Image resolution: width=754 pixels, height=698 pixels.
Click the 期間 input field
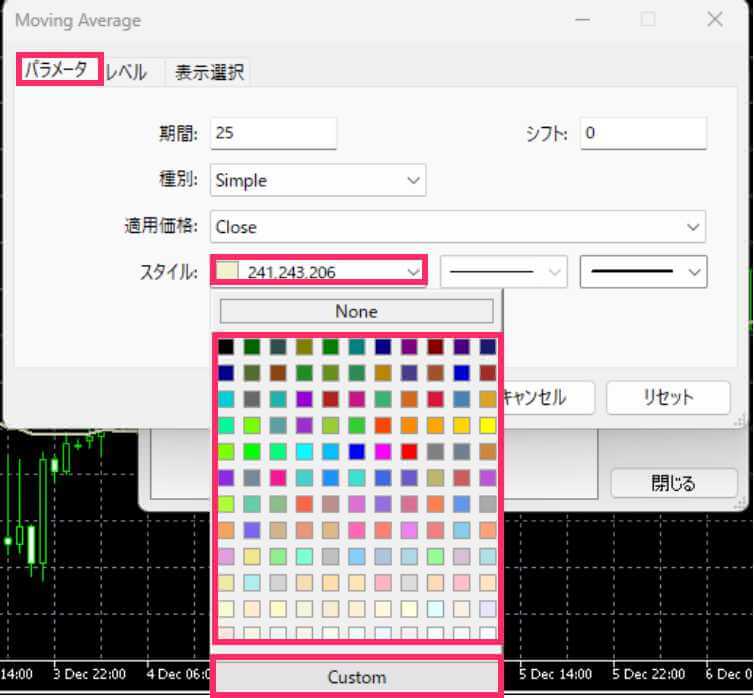pyautogui.click(x=273, y=133)
